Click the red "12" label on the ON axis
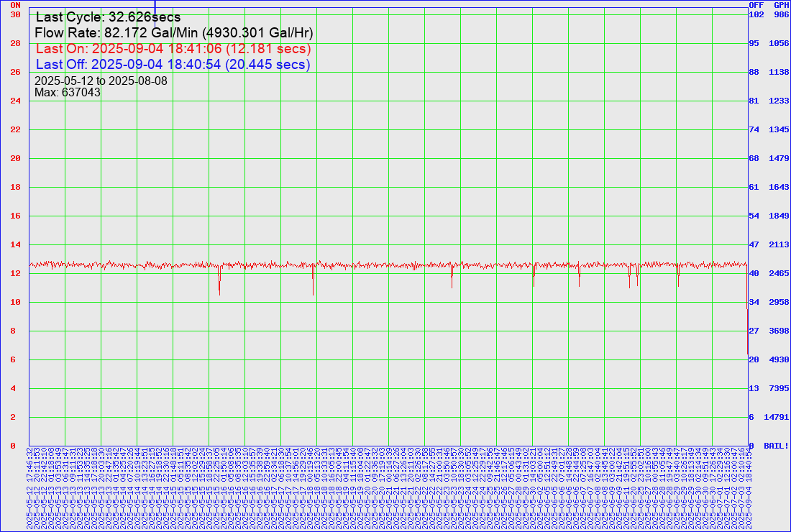The height and width of the screenshot is (532, 791). (16, 273)
